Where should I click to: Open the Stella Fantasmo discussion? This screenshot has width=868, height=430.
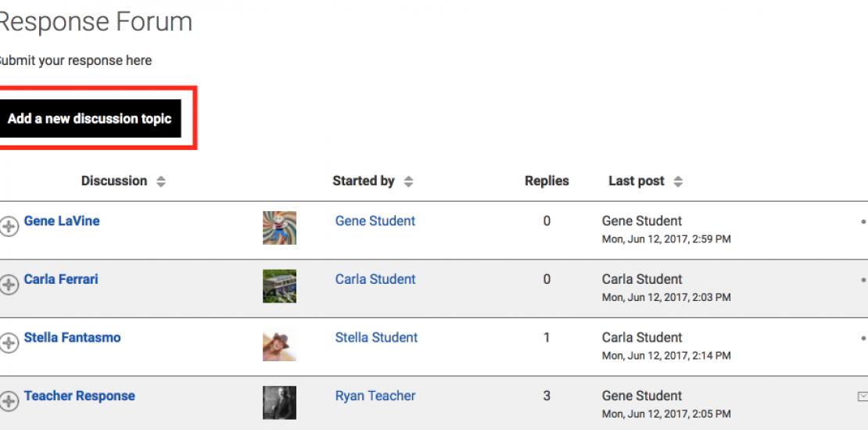pyautogui.click(x=72, y=338)
